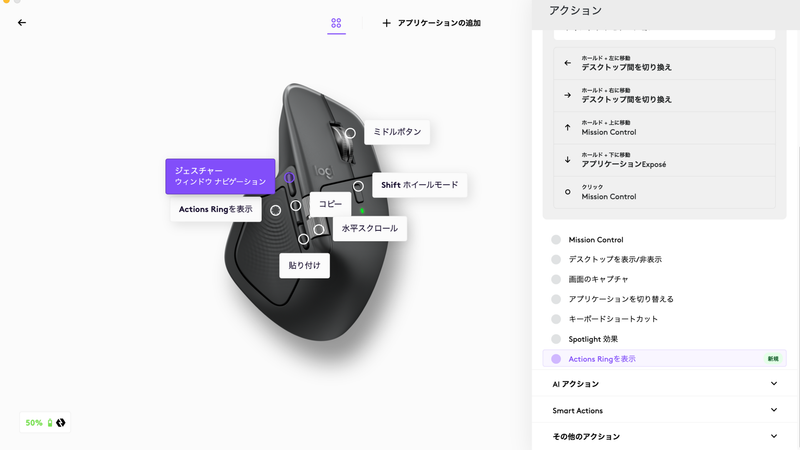800x450 pixels.
Task: Click the connection icon in battery status
Action: pyautogui.click(x=61, y=422)
